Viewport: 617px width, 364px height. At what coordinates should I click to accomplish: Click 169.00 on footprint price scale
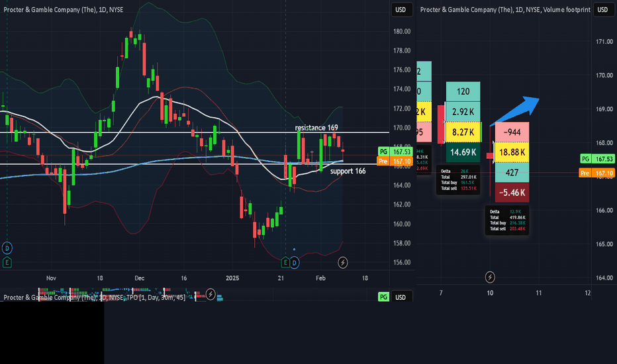[604, 109]
